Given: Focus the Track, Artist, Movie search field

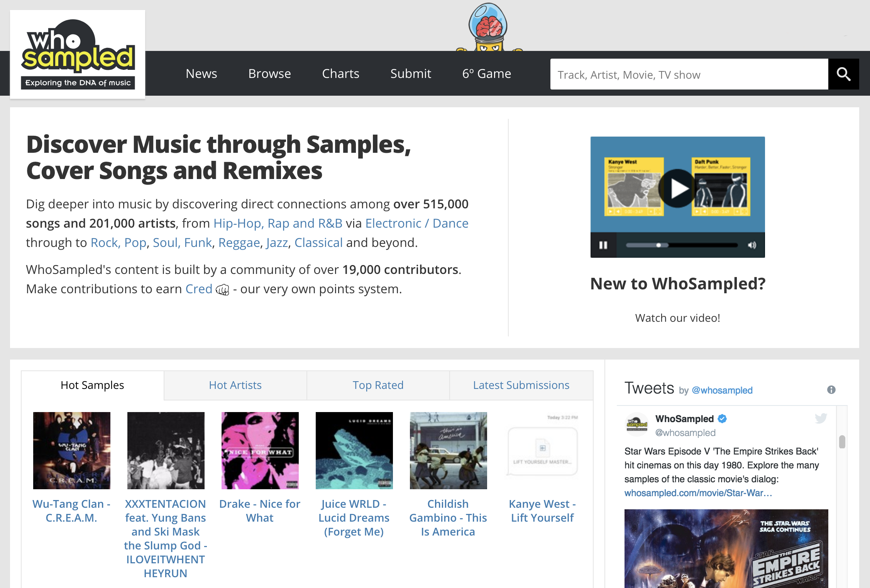Looking at the screenshot, I should (x=689, y=74).
